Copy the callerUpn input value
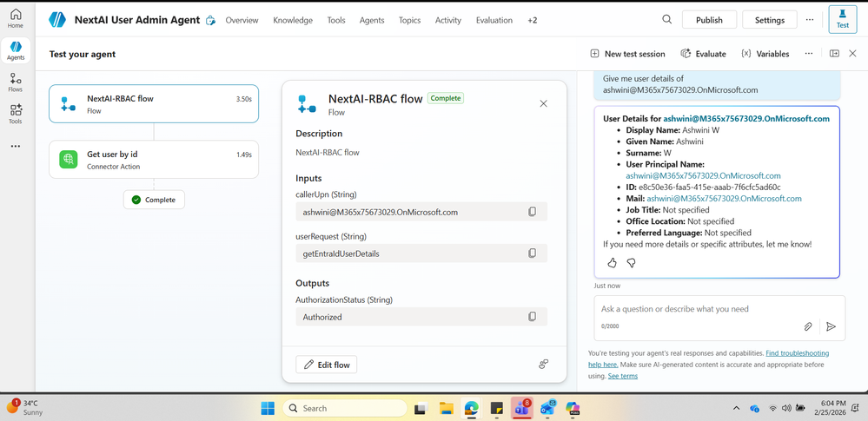This screenshot has width=868, height=421. click(532, 211)
